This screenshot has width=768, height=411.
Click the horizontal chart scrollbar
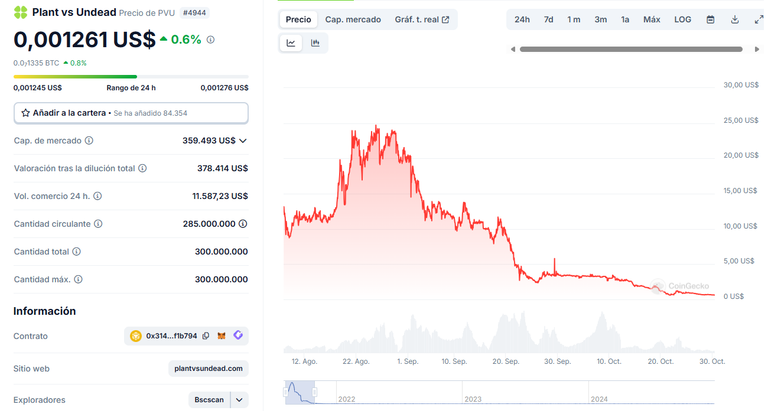click(x=631, y=49)
